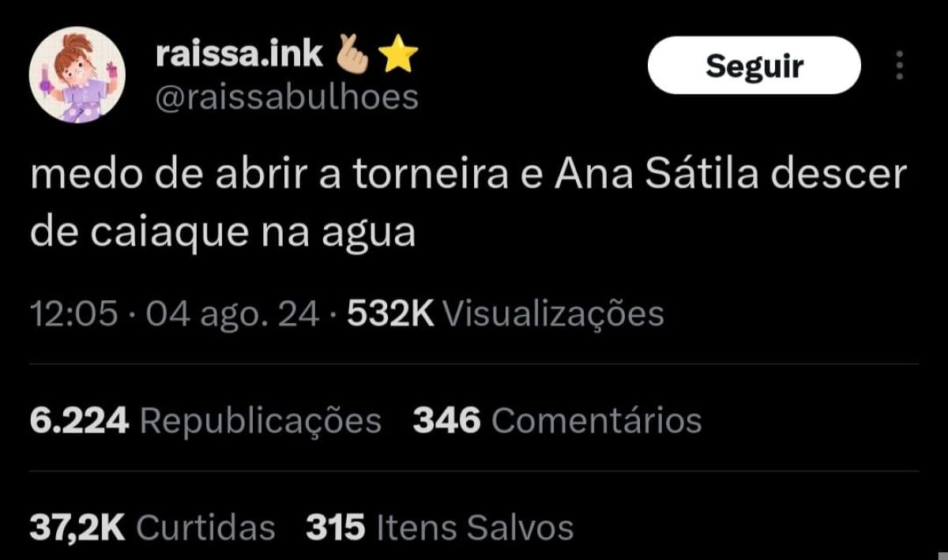The image size is (948, 560).
Task: Show who gave the 37,2K Curtidas
Action: click(152, 528)
